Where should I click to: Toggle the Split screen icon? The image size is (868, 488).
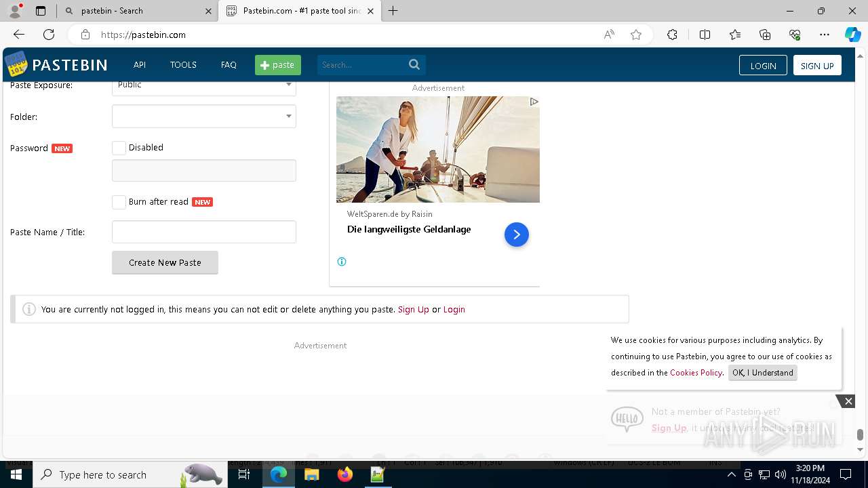tap(705, 35)
